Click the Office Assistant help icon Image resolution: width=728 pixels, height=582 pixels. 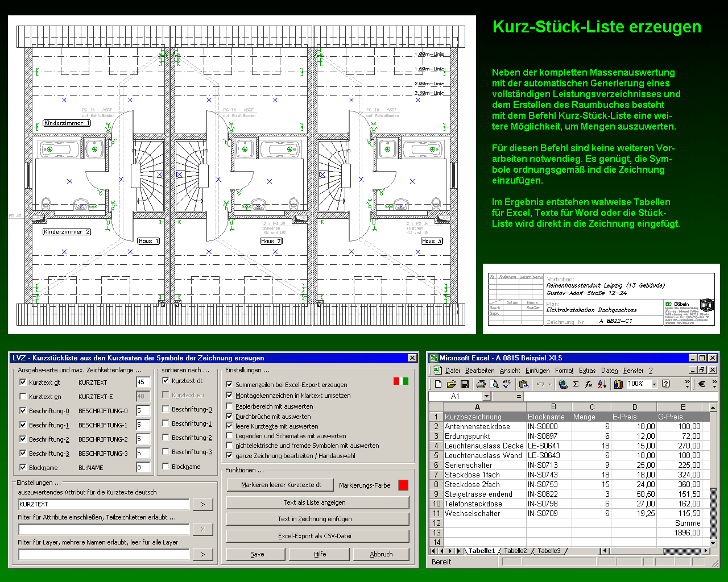click(666, 384)
